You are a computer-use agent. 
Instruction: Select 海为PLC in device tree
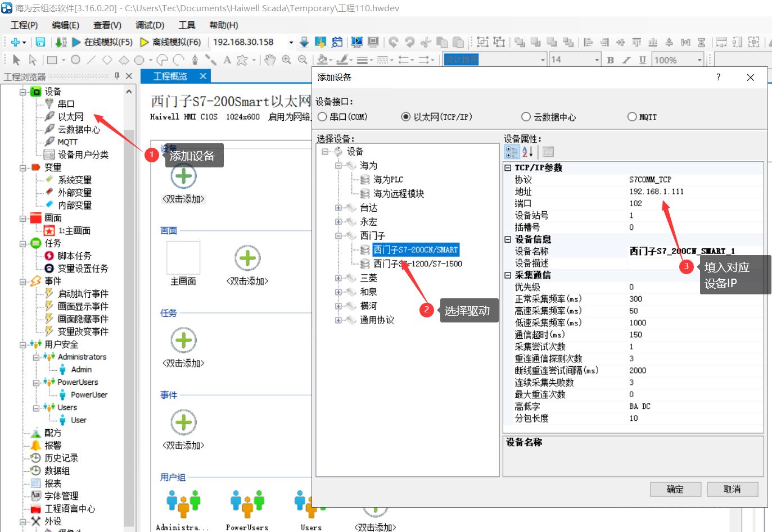coord(388,180)
